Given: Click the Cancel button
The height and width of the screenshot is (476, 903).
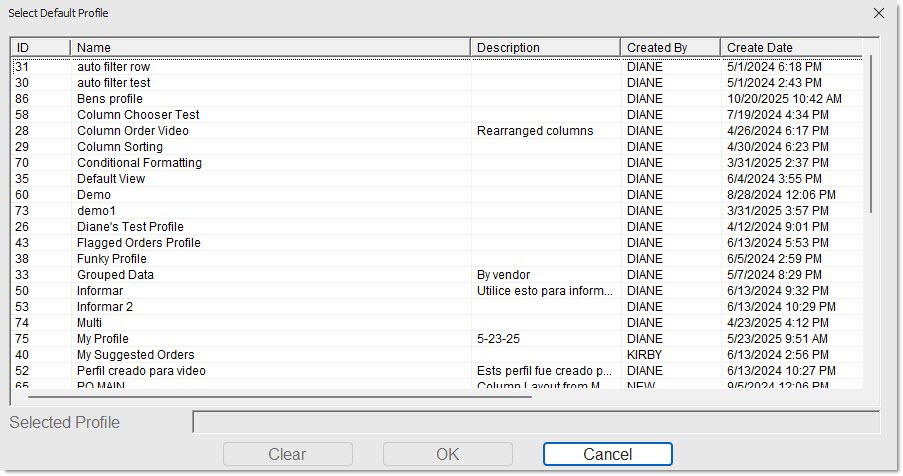Looking at the screenshot, I should point(607,454).
